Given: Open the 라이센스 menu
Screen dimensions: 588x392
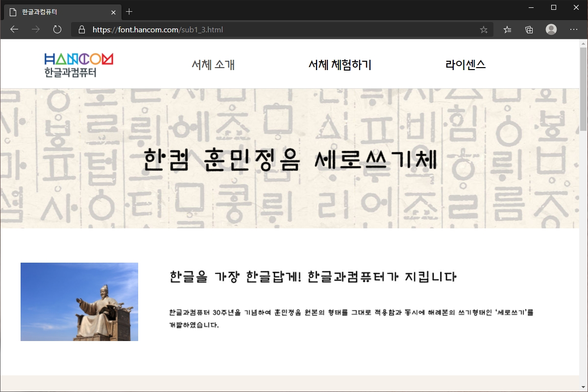Looking at the screenshot, I should [465, 65].
